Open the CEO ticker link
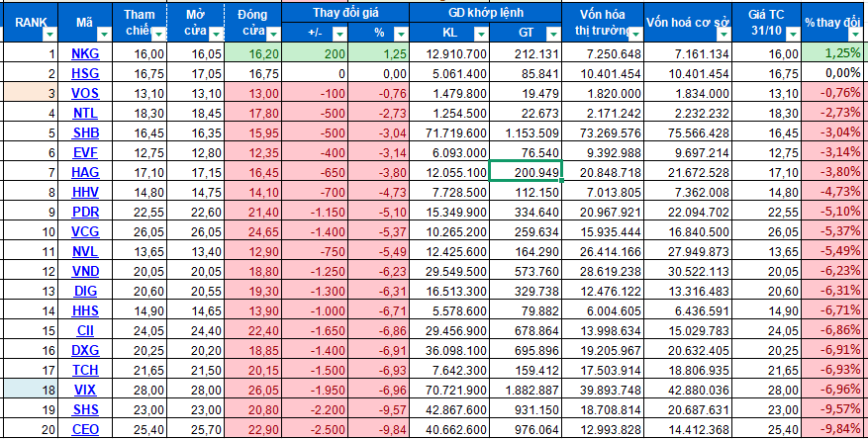The height and width of the screenshot is (439, 868). tap(85, 429)
